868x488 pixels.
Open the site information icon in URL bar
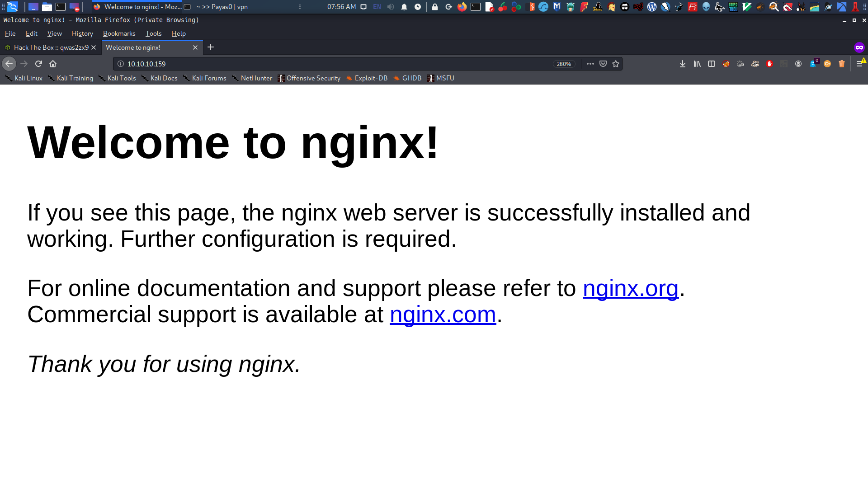[121, 64]
